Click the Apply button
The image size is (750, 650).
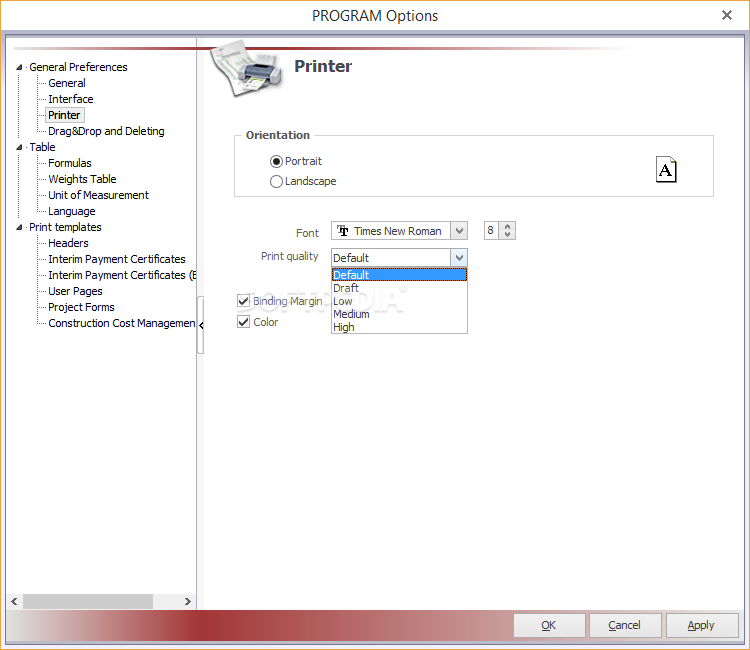click(701, 625)
